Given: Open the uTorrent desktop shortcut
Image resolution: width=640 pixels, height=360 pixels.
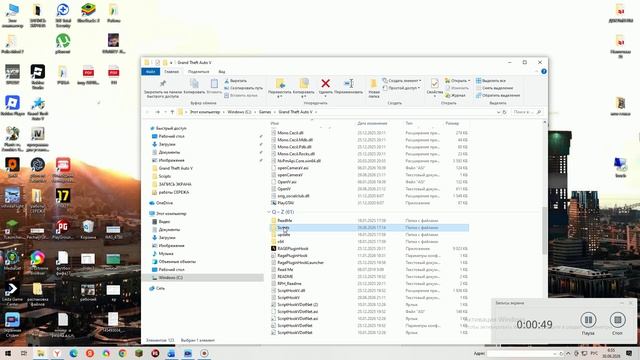Looking at the screenshot, I should point(62,44).
